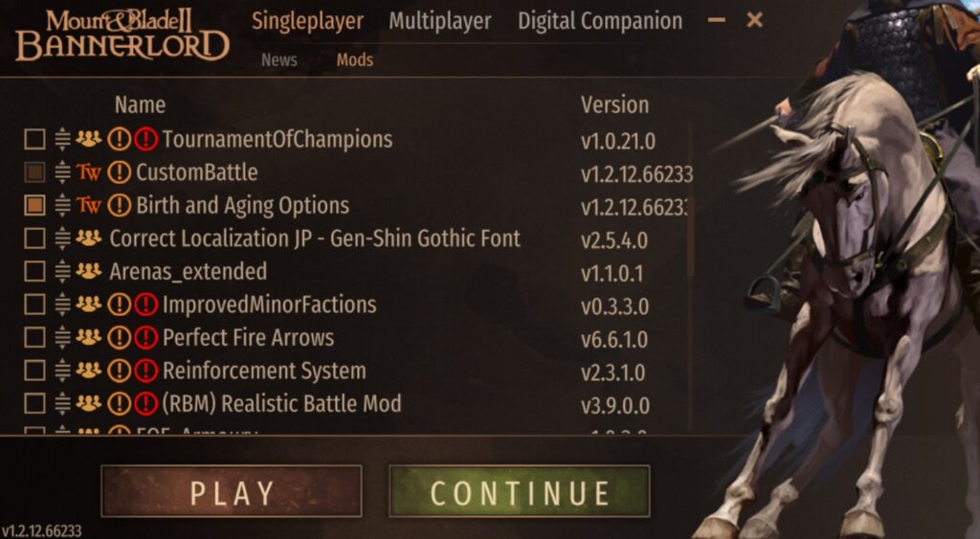Open the Digital Companion tab
This screenshot has height=539, width=980.
[600, 21]
